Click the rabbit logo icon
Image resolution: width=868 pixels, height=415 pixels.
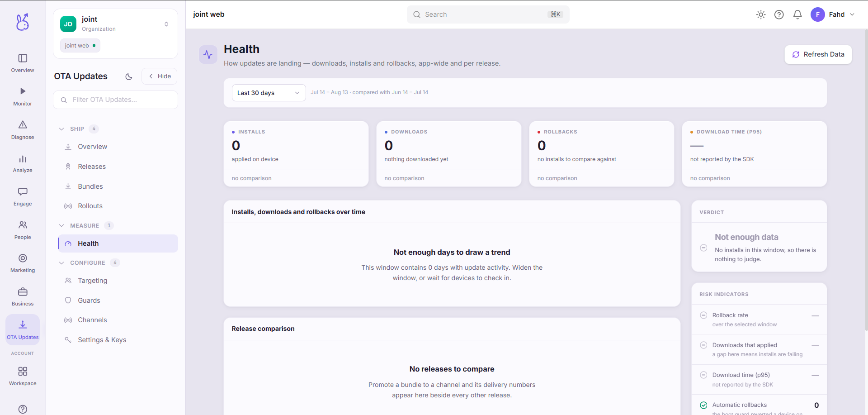(23, 22)
